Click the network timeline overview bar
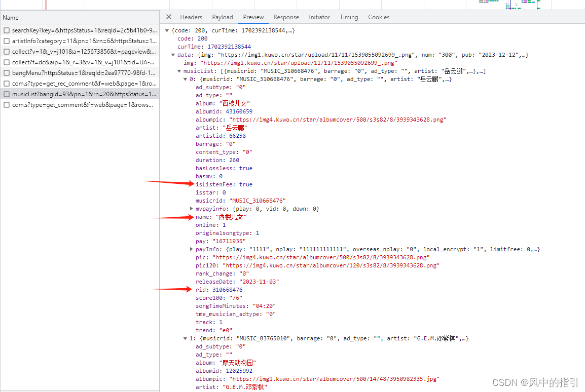 pyautogui.click(x=293, y=5)
